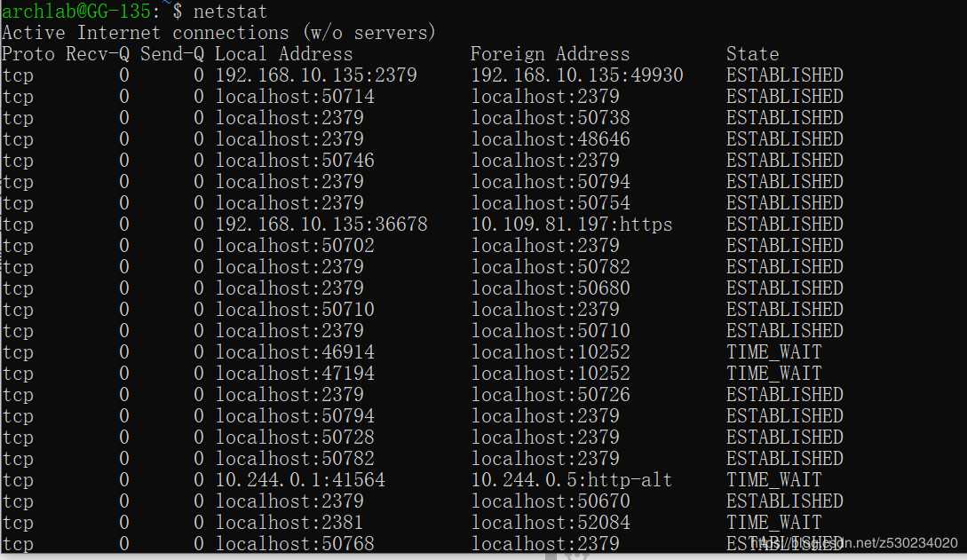967x560 pixels.
Task: Click local address localhost:2381
Action: coord(289,523)
